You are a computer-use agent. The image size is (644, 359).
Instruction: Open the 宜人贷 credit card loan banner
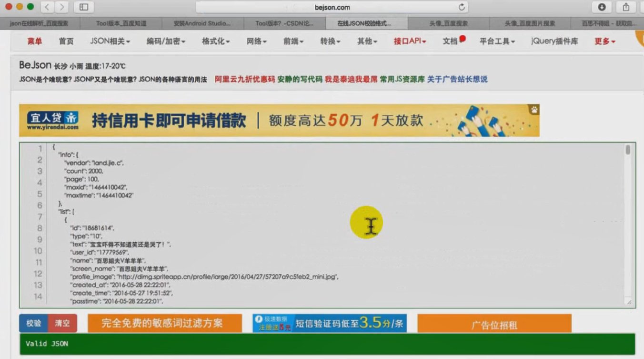pyautogui.click(x=279, y=121)
